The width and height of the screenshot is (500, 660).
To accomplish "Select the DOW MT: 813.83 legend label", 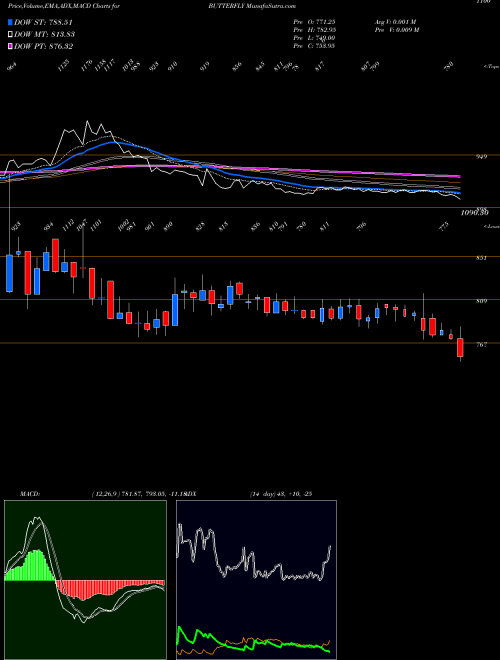I will [x=45, y=35].
